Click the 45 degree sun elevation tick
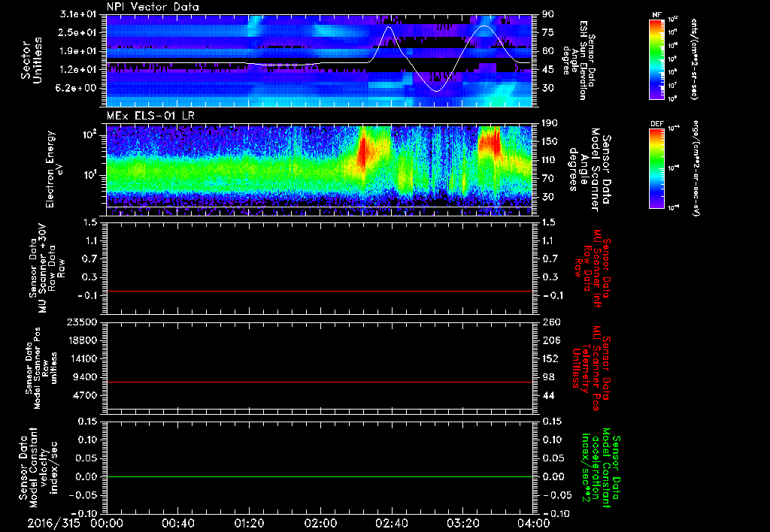Viewport: 770px width, 532px height. (x=548, y=70)
